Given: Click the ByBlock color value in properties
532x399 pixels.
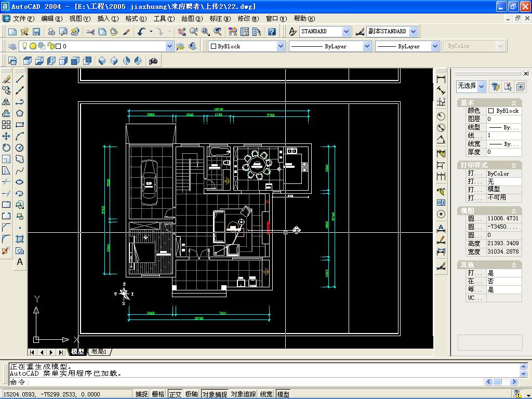Looking at the screenshot, I should click(504, 111).
